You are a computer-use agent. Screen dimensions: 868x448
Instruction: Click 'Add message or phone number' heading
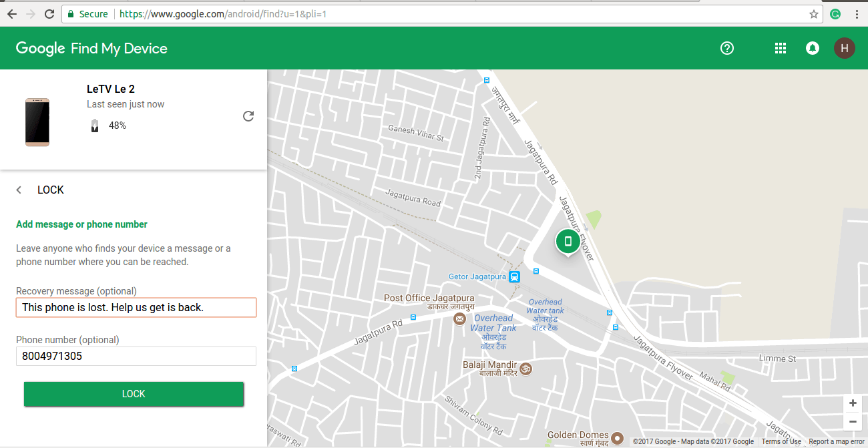[81, 224]
